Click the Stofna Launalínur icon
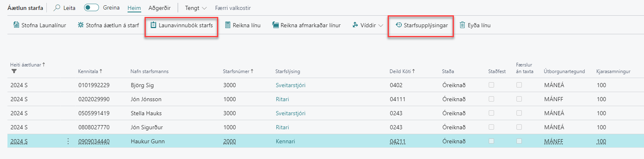 [x=16, y=25]
